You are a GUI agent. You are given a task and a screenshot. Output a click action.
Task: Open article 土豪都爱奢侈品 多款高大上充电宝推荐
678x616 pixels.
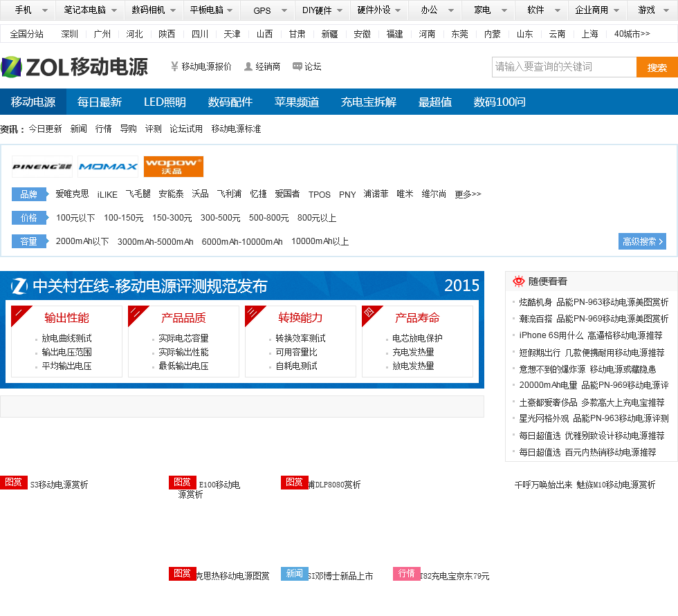pos(592,402)
